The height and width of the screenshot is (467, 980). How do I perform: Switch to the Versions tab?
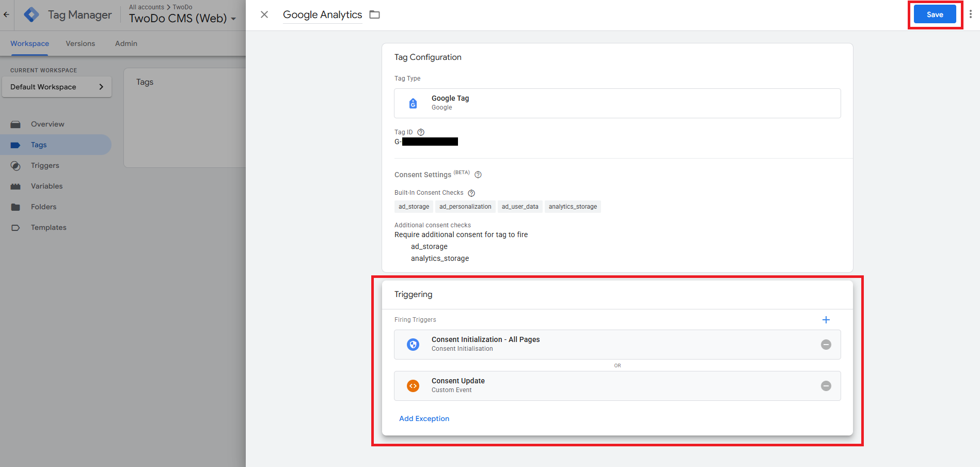click(80, 43)
